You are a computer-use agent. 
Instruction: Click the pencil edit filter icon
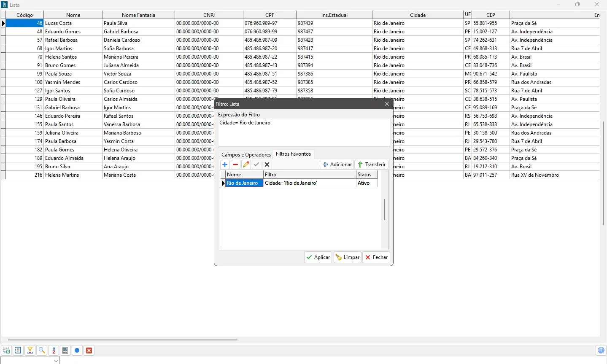click(246, 165)
